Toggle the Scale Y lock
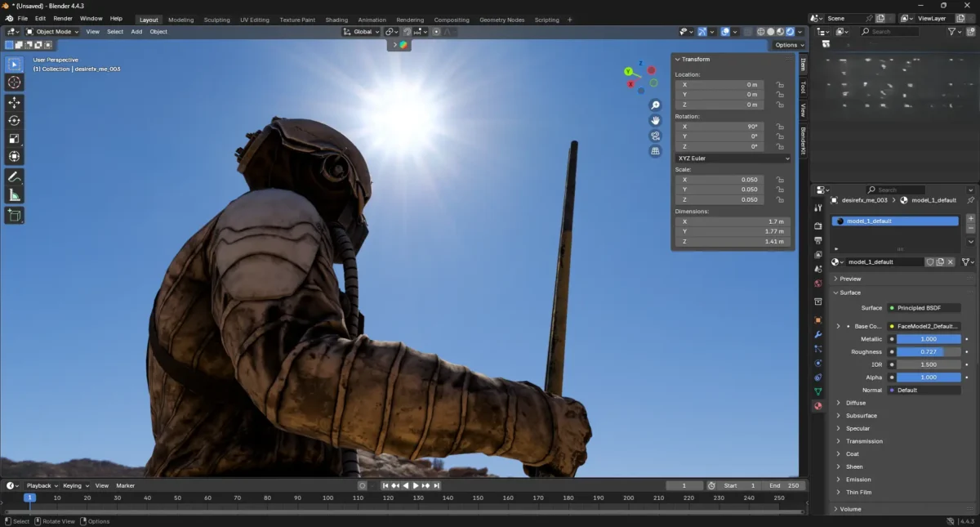This screenshot has width=980, height=527. click(780, 190)
